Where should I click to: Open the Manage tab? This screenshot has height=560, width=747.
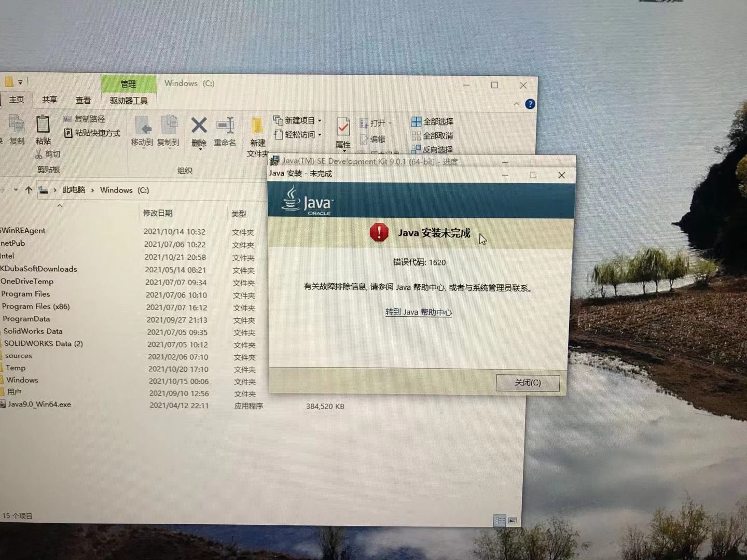click(x=128, y=84)
